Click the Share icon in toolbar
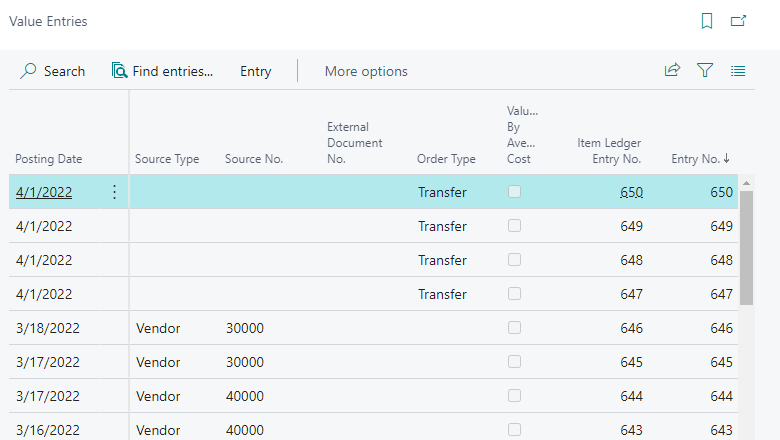Image resolution: width=780 pixels, height=440 pixels. [x=672, y=71]
